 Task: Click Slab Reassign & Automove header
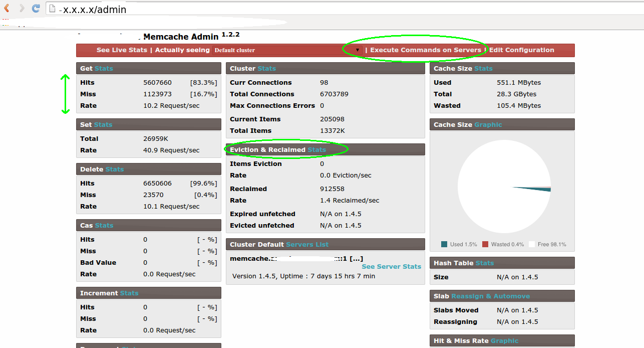pyautogui.click(x=502, y=296)
